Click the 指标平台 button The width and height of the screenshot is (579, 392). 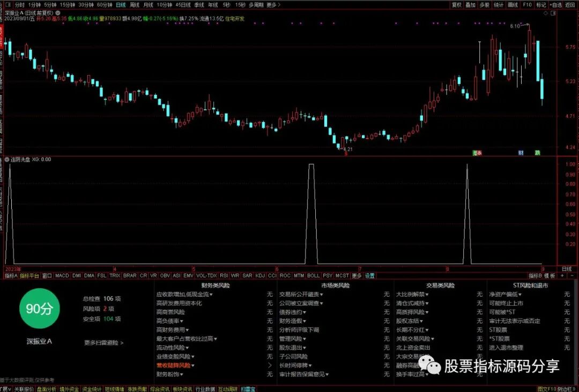29,275
